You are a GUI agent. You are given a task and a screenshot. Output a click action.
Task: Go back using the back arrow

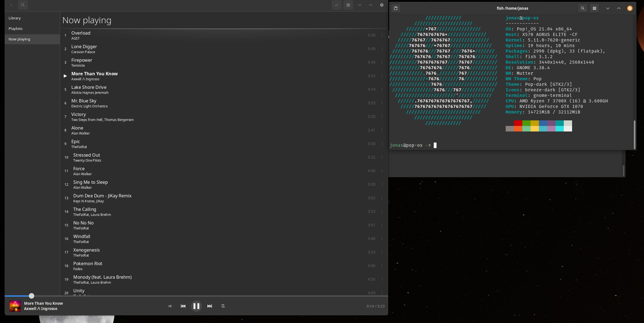[11, 5]
